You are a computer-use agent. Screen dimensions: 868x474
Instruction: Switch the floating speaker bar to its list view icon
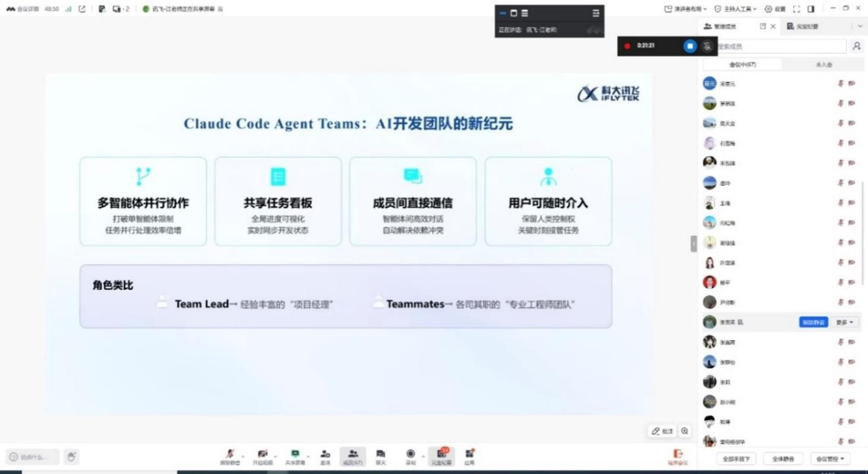[525, 13]
